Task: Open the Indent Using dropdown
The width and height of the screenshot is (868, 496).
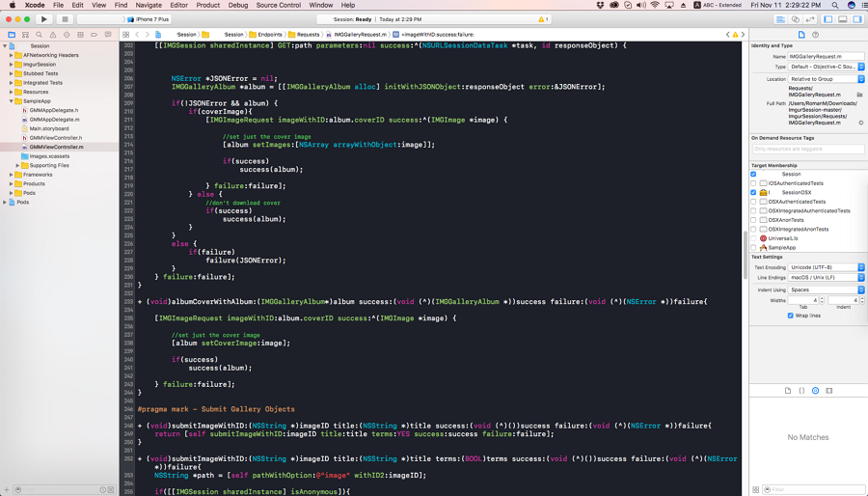Action: pos(826,290)
